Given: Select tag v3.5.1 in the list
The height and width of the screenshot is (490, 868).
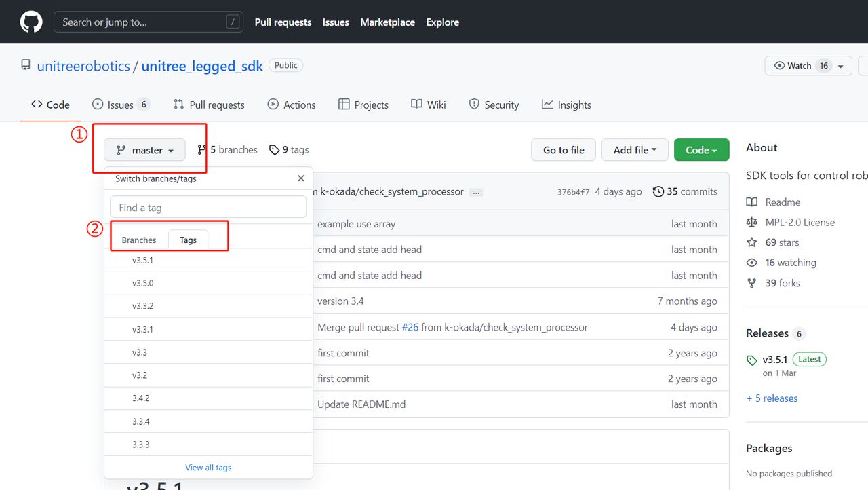Looking at the screenshot, I should click(208, 260).
